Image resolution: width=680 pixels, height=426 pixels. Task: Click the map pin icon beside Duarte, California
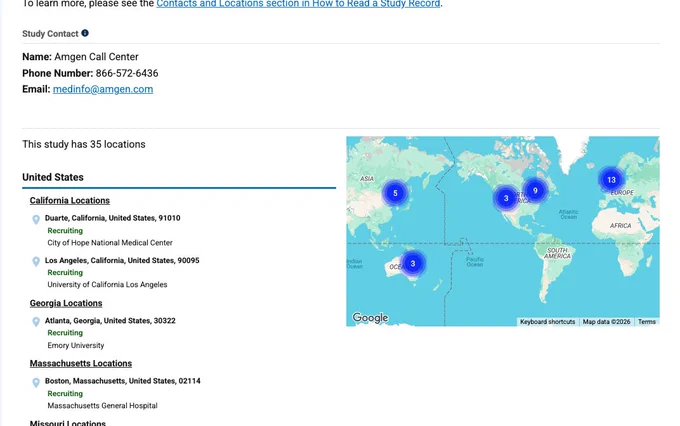(36, 220)
